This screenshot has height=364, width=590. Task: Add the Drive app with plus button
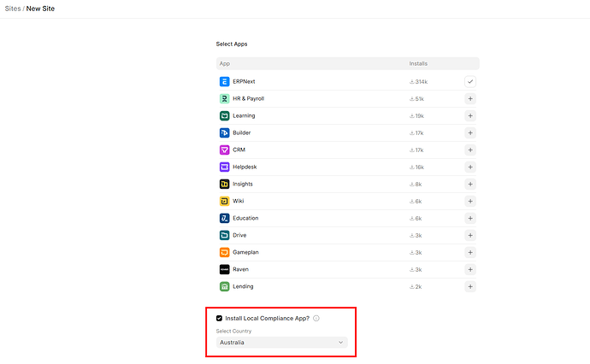(x=470, y=235)
